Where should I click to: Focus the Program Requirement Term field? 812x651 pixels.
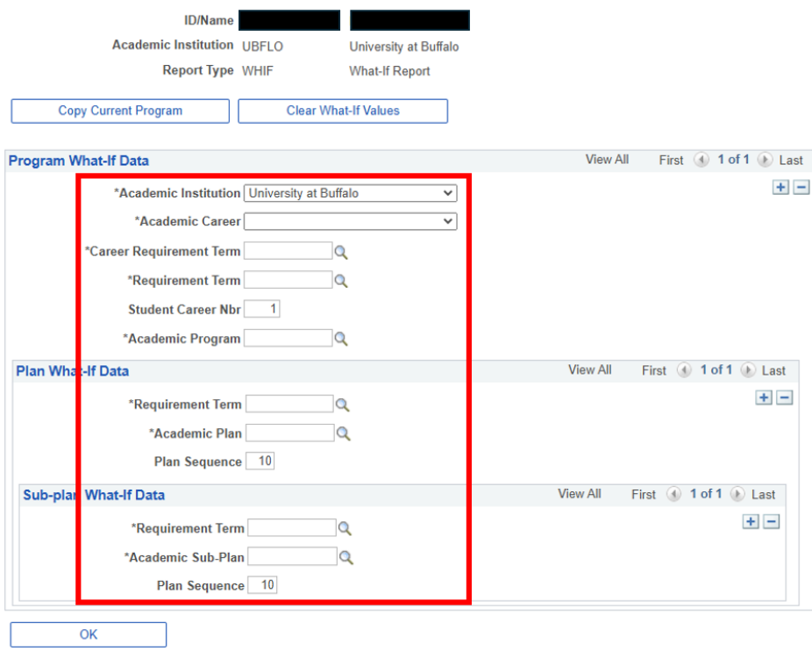(288, 280)
